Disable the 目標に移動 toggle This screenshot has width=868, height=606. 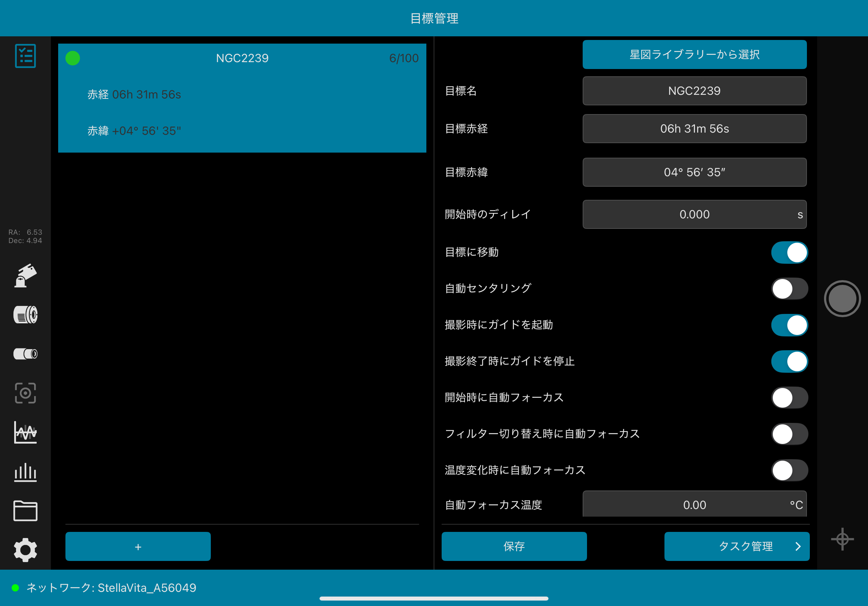(x=789, y=252)
